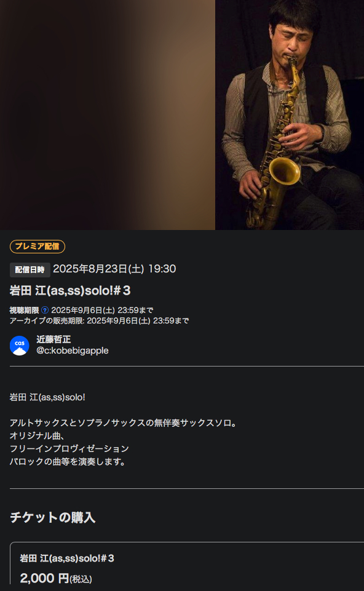This screenshot has height=591, width=364.
Task: Click the 2,000 円 ticket price
Action: (56, 578)
